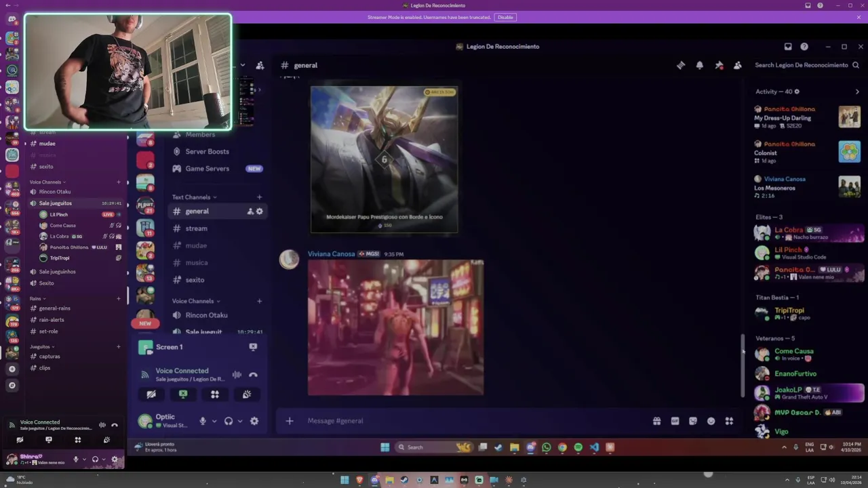Toggle camera in outer sidebar voice panel
The width and height of the screenshot is (868, 488).
[x=20, y=440]
